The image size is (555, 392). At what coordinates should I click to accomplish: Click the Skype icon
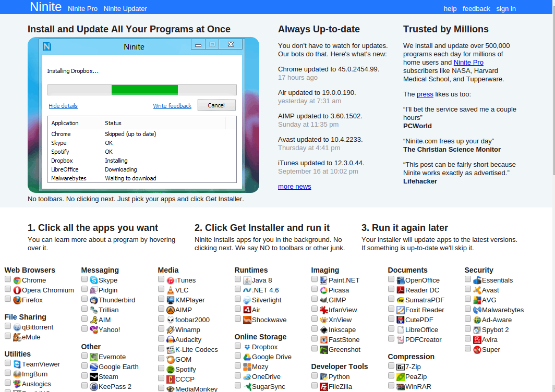click(94, 280)
